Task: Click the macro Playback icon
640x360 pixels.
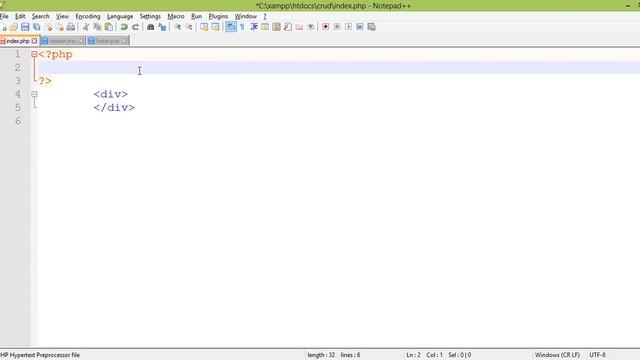Action: [348, 27]
